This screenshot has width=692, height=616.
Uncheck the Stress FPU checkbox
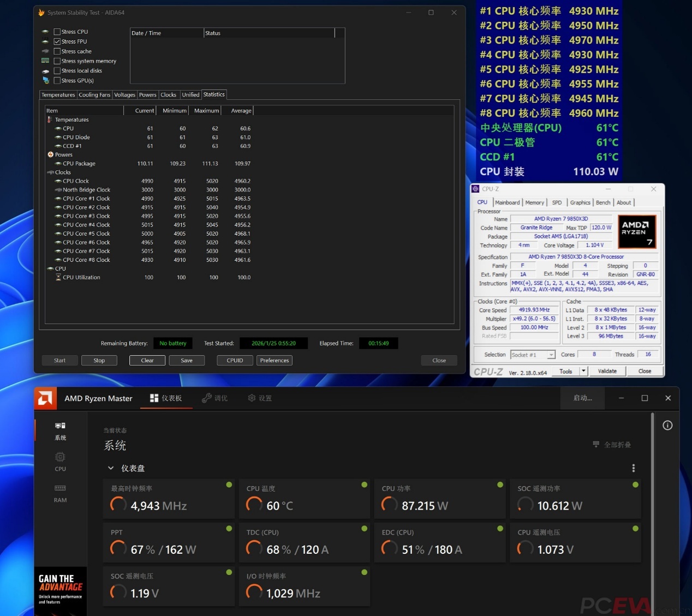coord(57,41)
